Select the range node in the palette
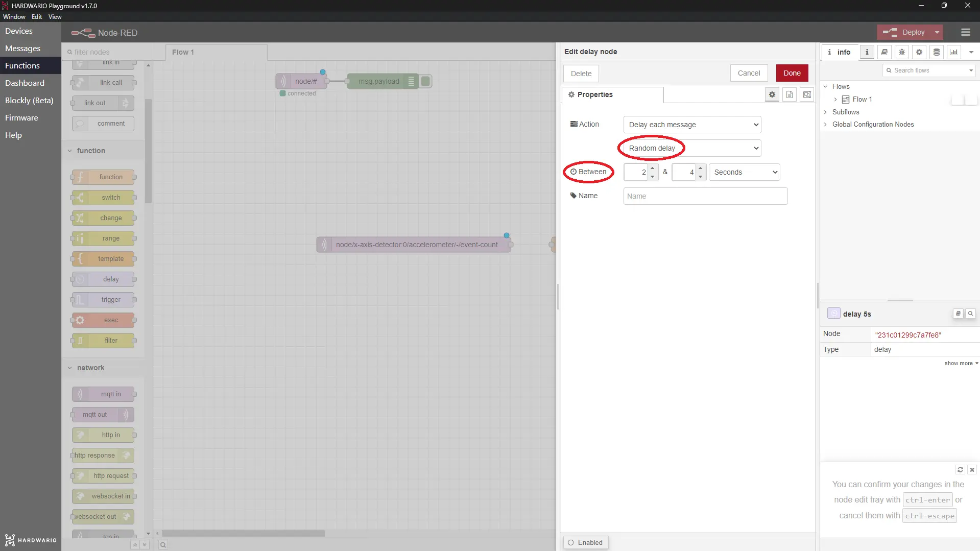Image resolution: width=980 pixels, height=551 pixels. click(x=104, y=238)
